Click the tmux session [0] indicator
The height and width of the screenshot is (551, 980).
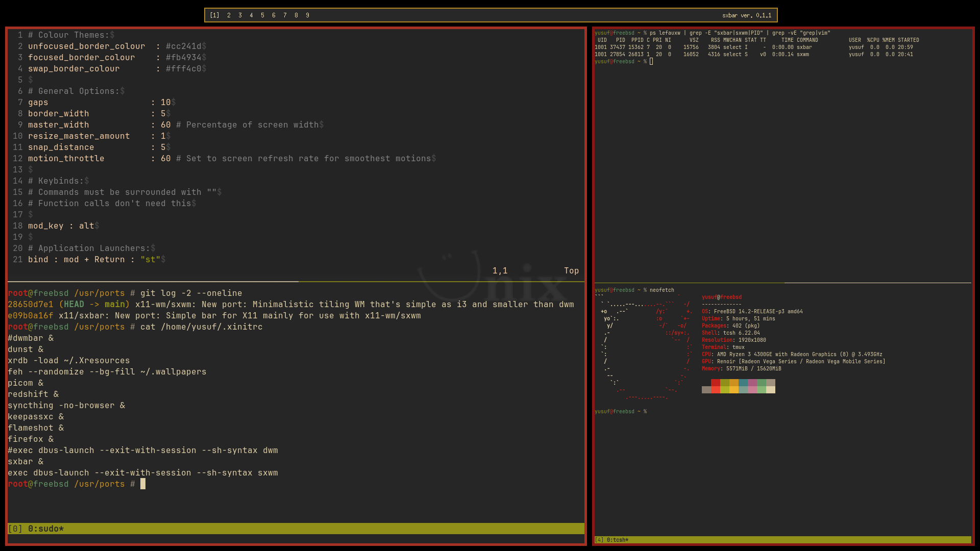point(15,529)
